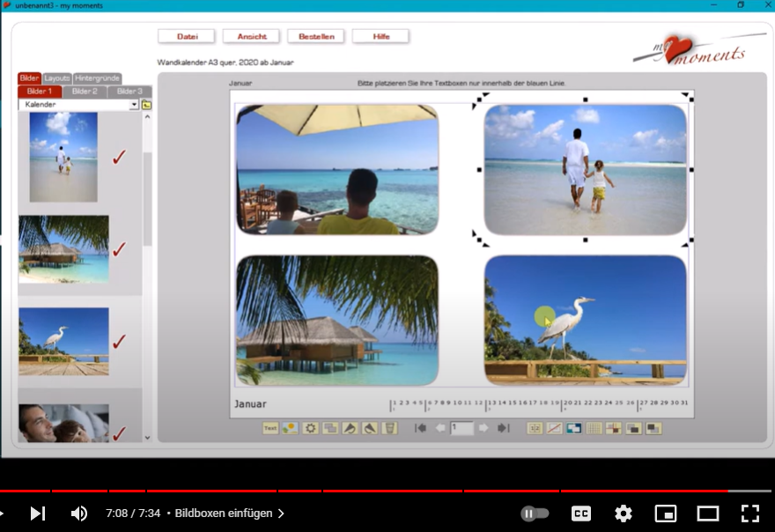Image resolution: width=775 pixels, height=532 pixels.
Task: Switch to the Layouts tab
Action: [x=57, y=78]
